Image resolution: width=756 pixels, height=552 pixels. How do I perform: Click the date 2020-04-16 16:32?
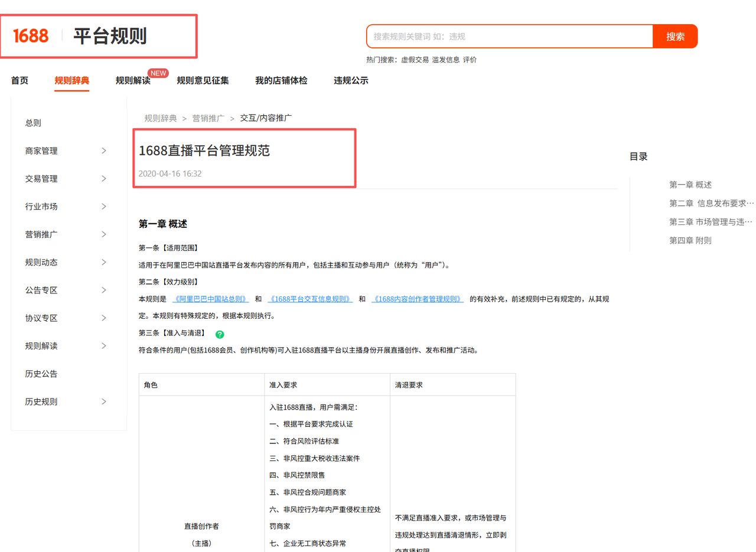click(x=170, y=174)
